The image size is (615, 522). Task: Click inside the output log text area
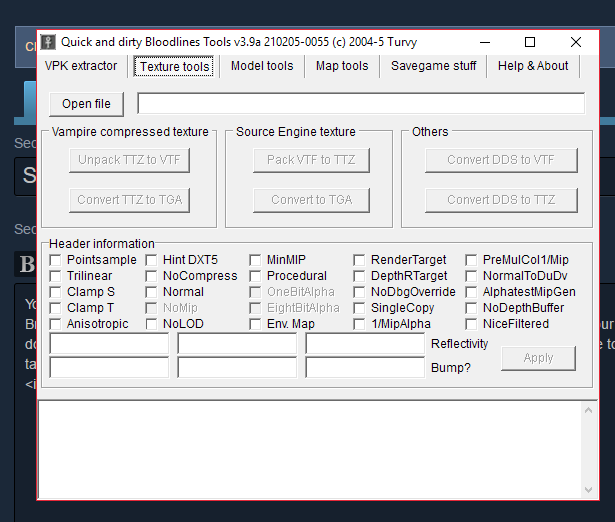[x=310, y=450]
